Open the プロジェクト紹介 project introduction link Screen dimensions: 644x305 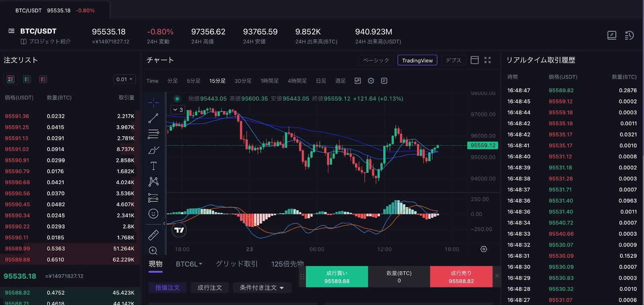tap(46, 41)
